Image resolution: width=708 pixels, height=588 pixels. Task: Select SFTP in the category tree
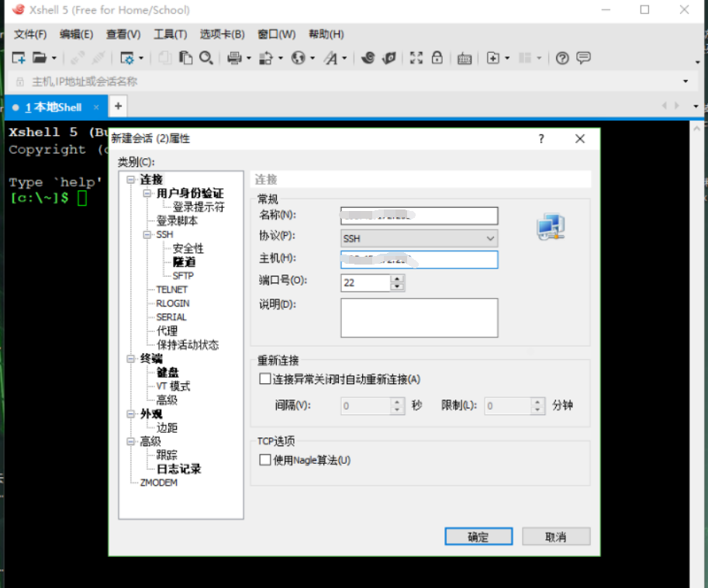[183, 276]
